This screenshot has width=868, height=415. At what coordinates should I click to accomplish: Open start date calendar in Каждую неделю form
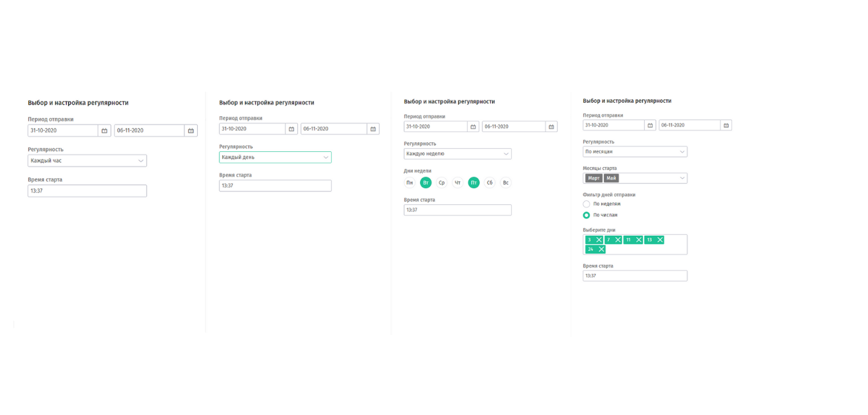[x=474, y=126]
